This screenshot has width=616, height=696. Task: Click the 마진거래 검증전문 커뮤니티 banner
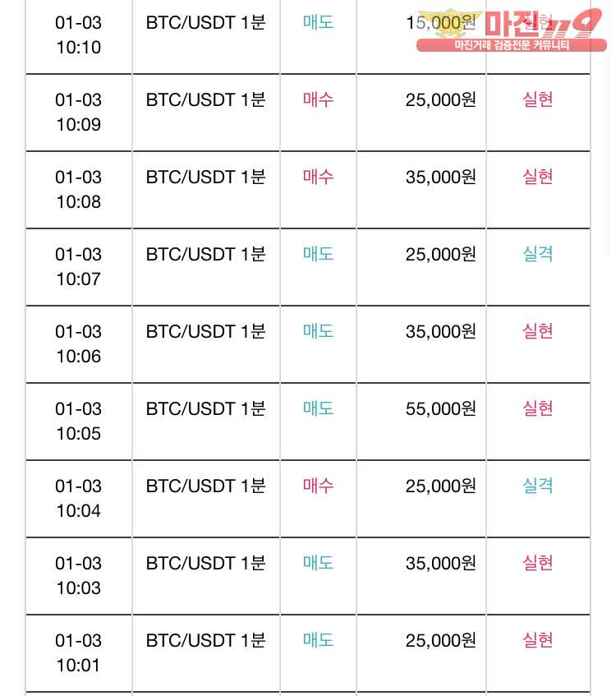[x=511, y=45]
